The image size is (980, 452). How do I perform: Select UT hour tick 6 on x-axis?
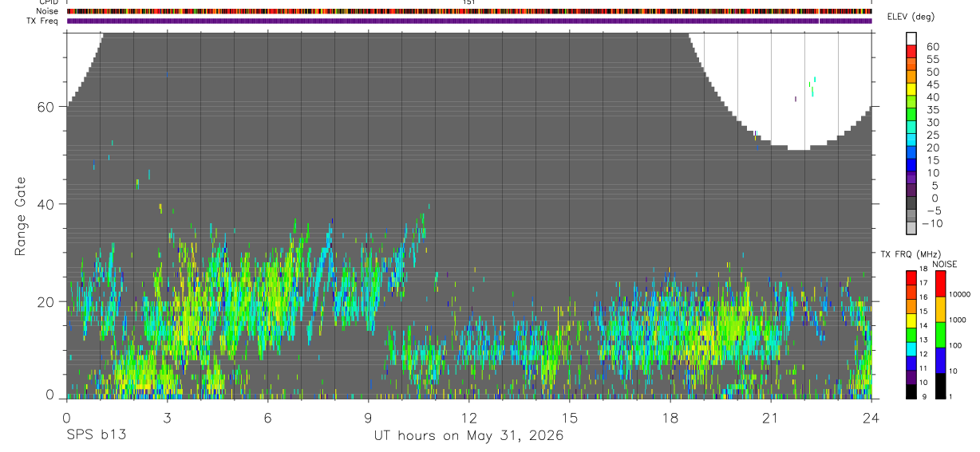pos(267,417)
